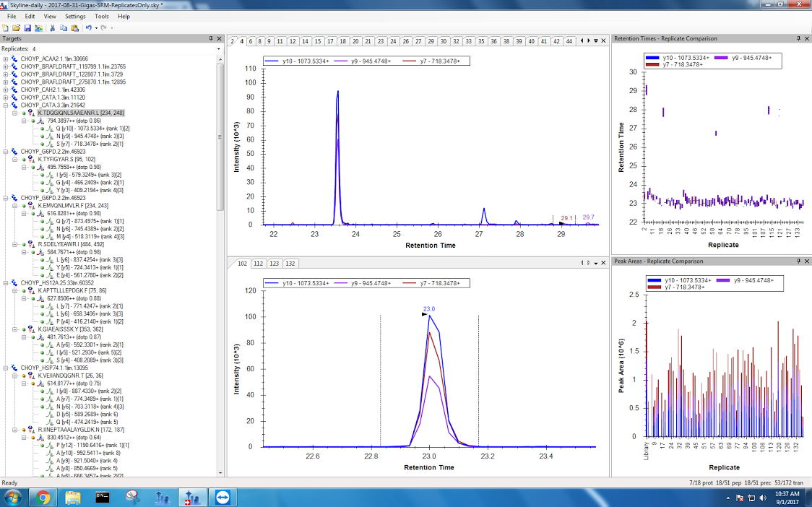The height and width of the screenshot is (507, 812).
Task: Open TeamViewer from the taskbar
Action: click(x=218, y=497)
